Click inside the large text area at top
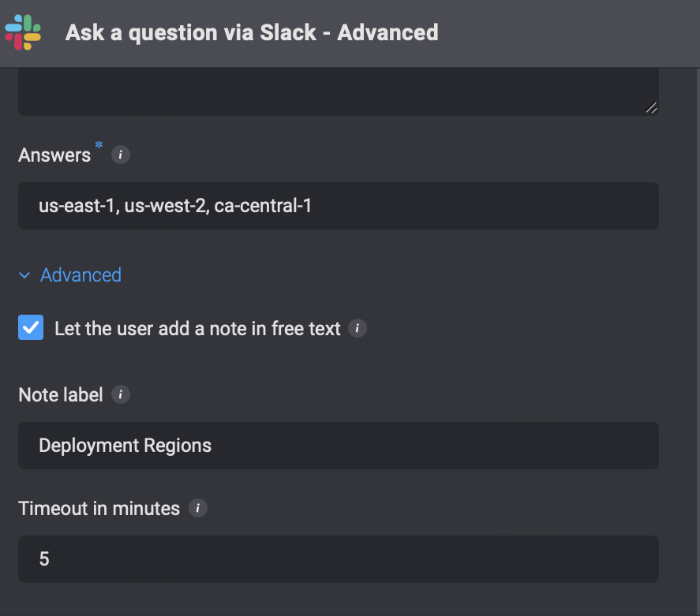Viewport: 700px width, 616px height. 339,91
